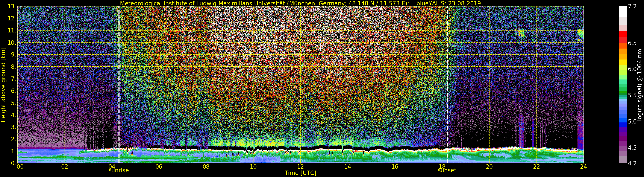Click the 'Time [UTC]' axis label
The width and height of the screenshot is (644, 177).
tap(300, 173)
